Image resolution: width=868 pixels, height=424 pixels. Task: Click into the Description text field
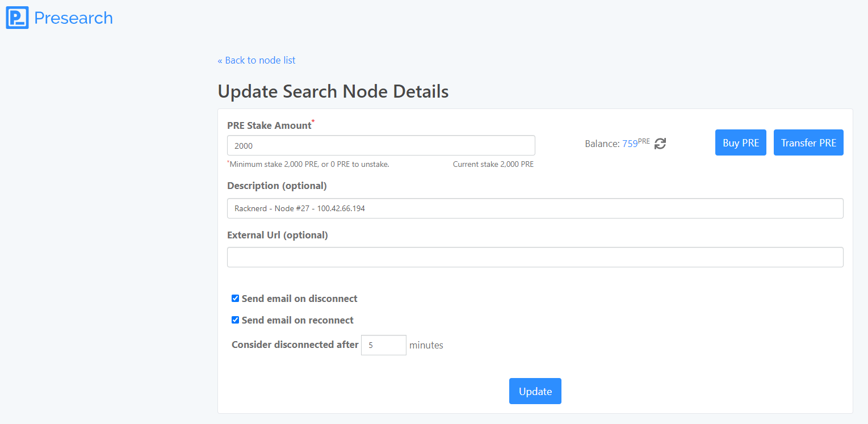point(535,208)
